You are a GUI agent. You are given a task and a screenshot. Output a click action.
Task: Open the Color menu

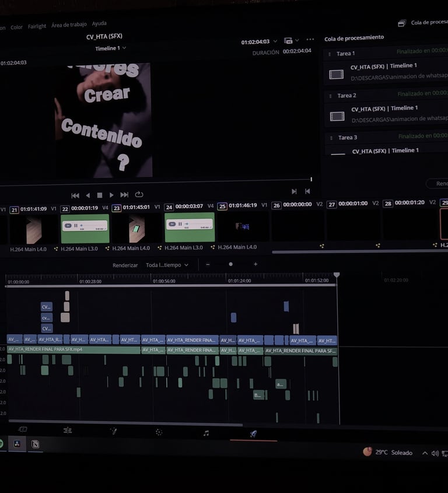(x=16, y=27)
